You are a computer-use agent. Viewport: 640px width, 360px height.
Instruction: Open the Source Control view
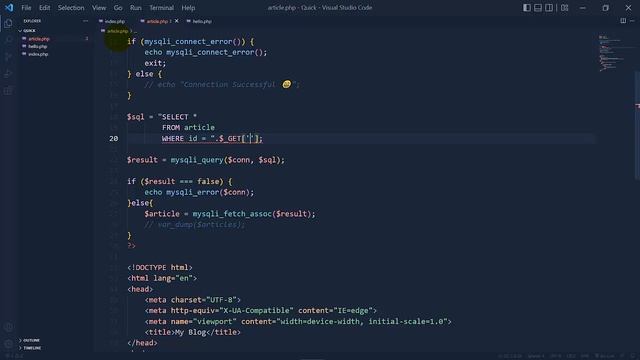tap(8, 57)
